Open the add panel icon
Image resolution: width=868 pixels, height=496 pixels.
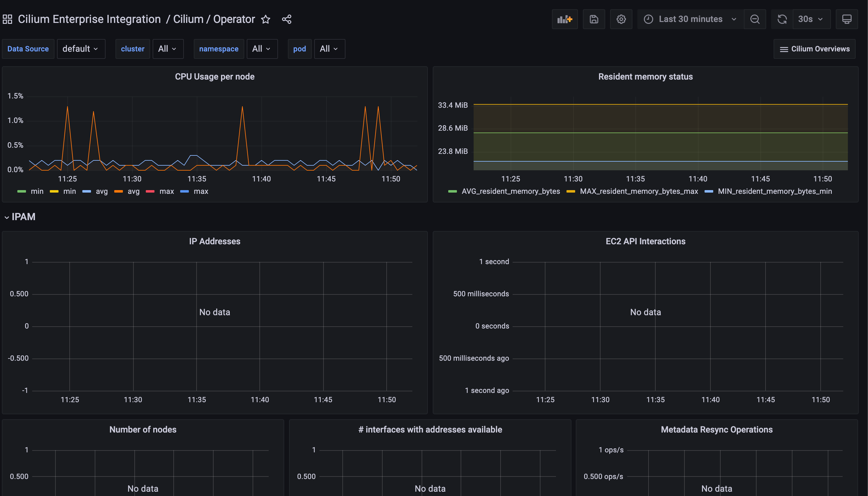click(565, 19)
